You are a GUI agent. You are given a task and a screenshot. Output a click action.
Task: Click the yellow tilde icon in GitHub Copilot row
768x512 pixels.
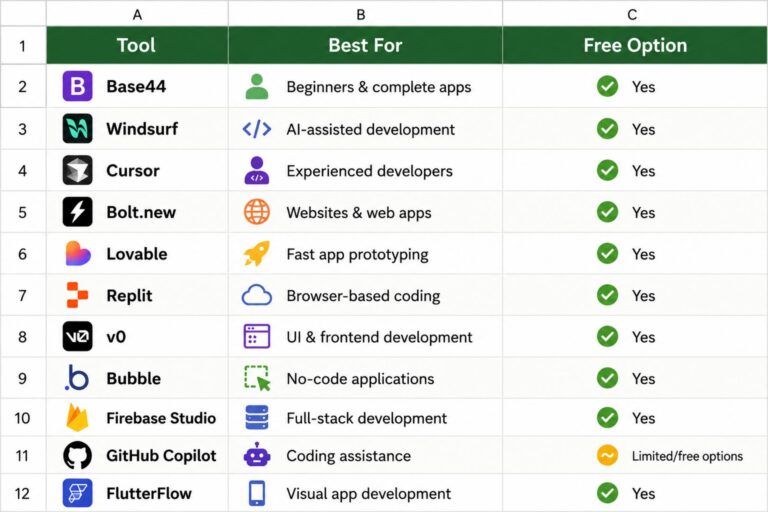coord(607,456)
